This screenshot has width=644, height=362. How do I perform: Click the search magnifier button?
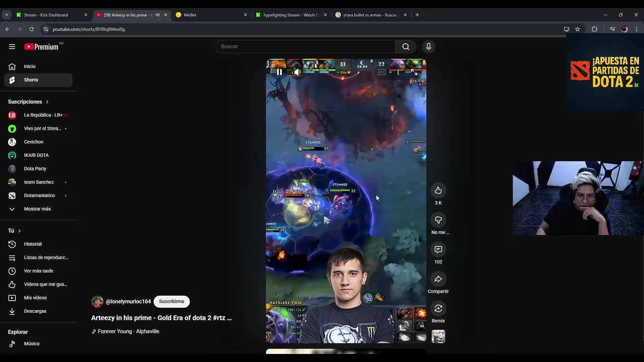[x=406, y=46]
